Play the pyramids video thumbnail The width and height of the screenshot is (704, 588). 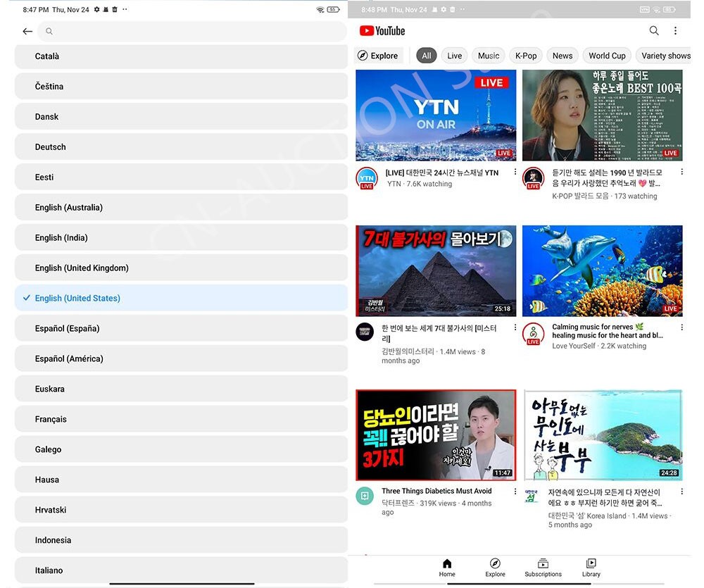[x=436, y=270]
